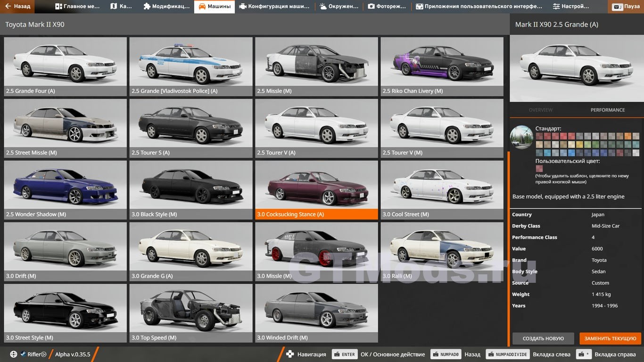This screenshot has height=362, width=644.
Task: Open environment tab with weather icon
Action: 339,7
